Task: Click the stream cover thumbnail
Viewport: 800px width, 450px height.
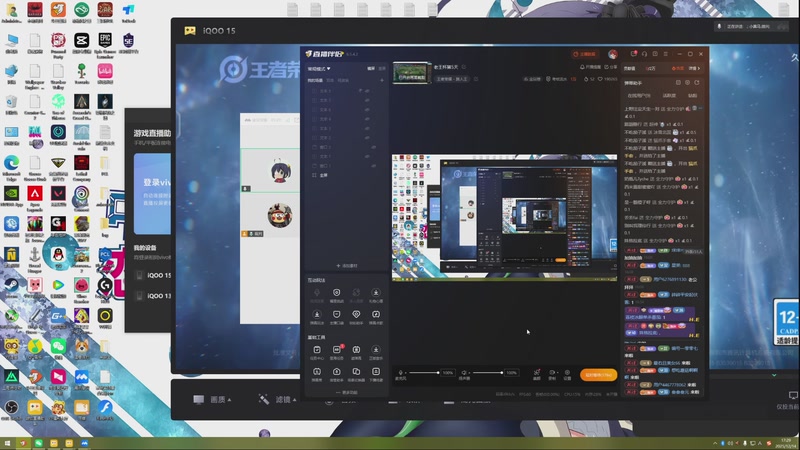Action: point(411,73)
